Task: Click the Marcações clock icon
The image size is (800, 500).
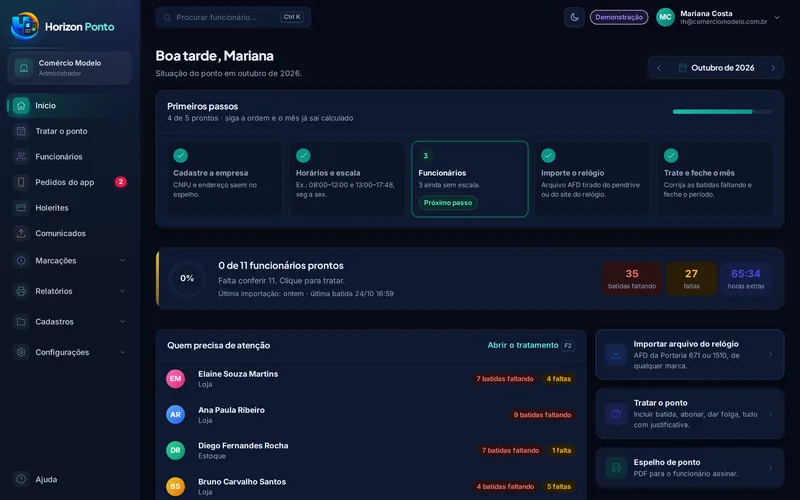Action: coord(21,260)
